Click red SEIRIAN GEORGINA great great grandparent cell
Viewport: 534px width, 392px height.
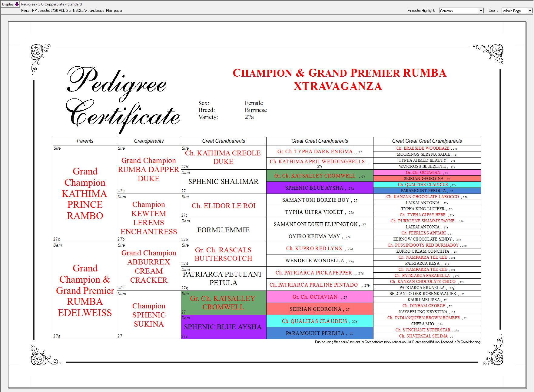click(320, 309)
